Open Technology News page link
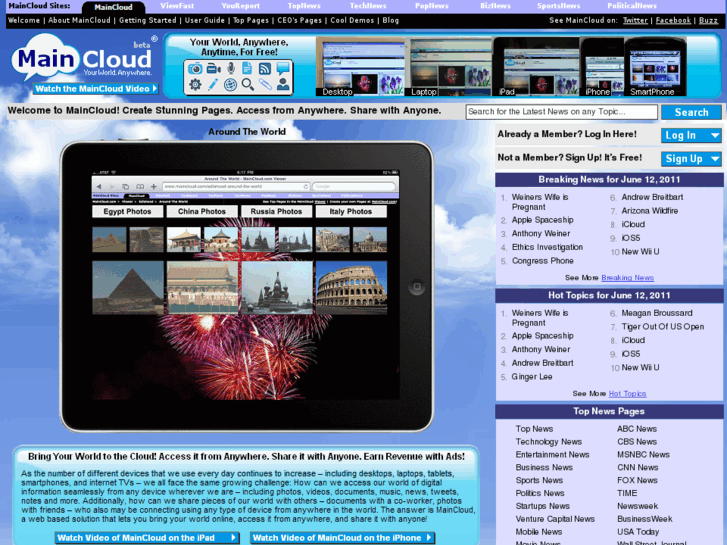 click(x=548, y=442)
